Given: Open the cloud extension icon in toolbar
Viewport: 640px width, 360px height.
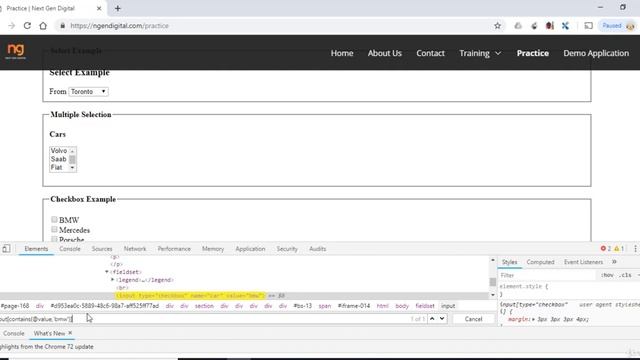Looking at the screenshot, I should click(x=518, y=26).
